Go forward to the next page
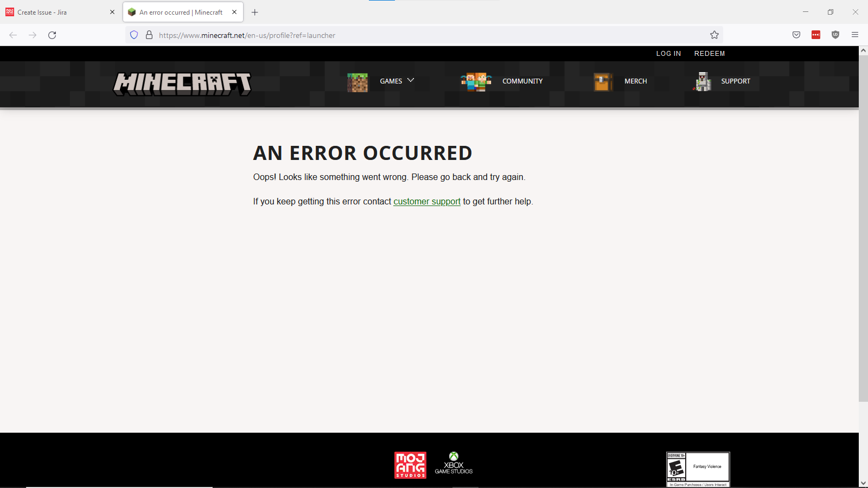The width and height of the screenshot is (868, 488). pyautogui.click(x=33, y=35)
